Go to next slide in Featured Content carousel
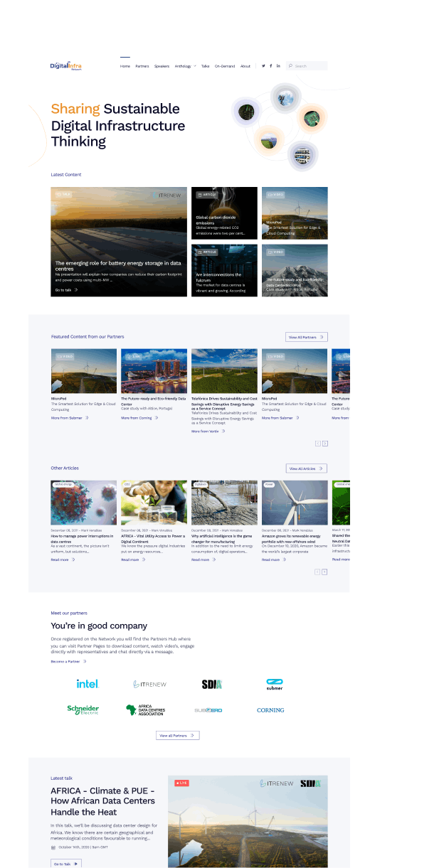This screenshot has height=868, width=444. coord(325,444)
